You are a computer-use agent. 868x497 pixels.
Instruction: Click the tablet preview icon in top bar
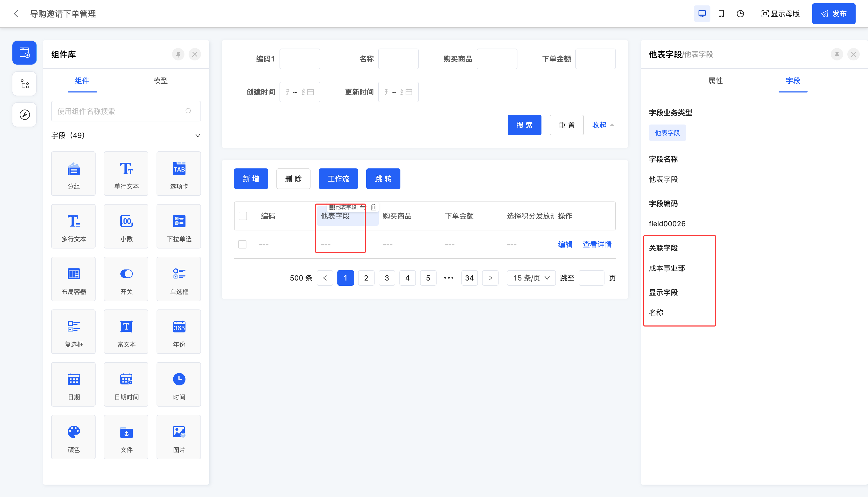tap(721, 14)
